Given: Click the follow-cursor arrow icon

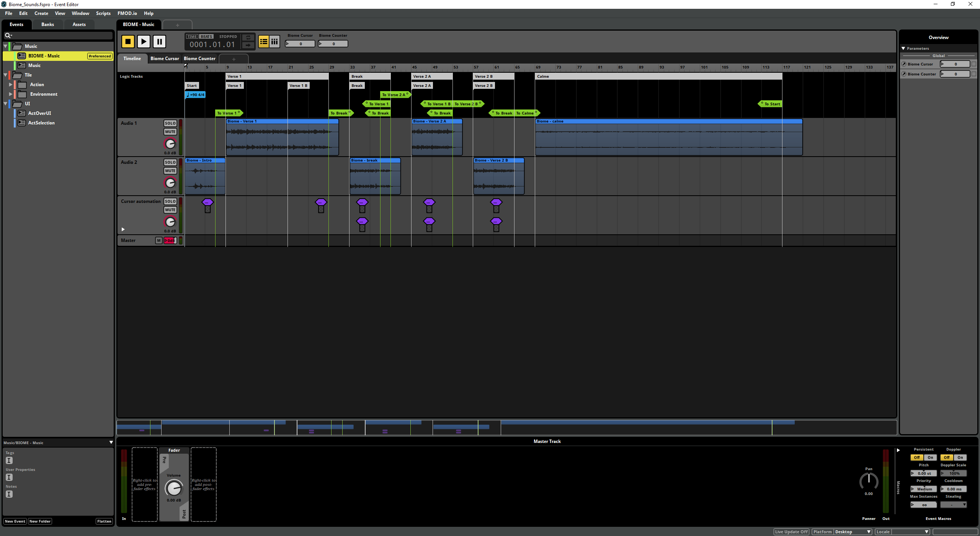Looking at the screenshot, I should click(x=248, y=45).
